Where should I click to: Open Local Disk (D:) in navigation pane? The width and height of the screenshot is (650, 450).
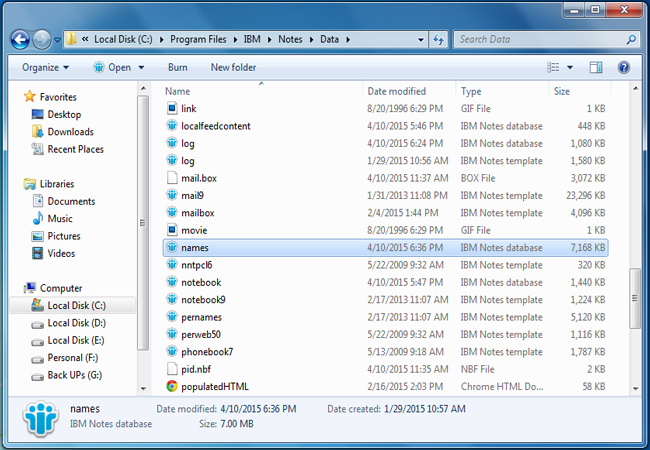(x=76, y=323)
